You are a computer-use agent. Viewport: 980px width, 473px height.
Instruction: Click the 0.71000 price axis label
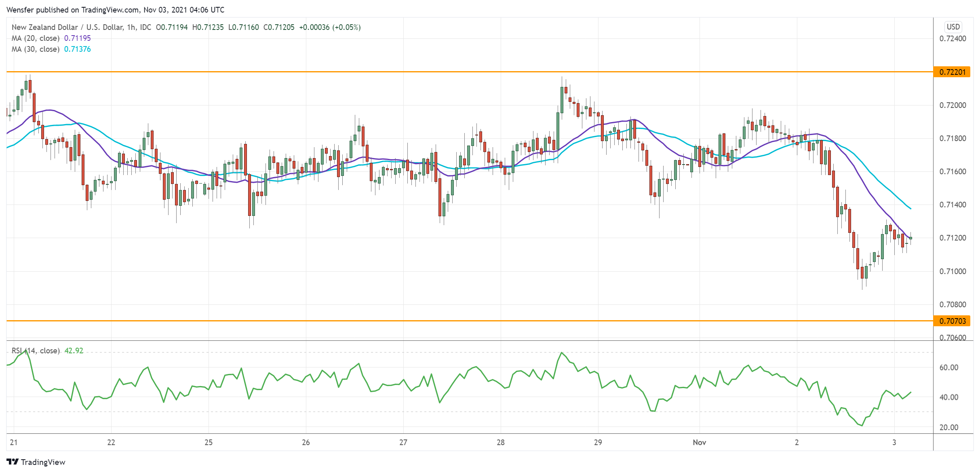coord(953,271)
